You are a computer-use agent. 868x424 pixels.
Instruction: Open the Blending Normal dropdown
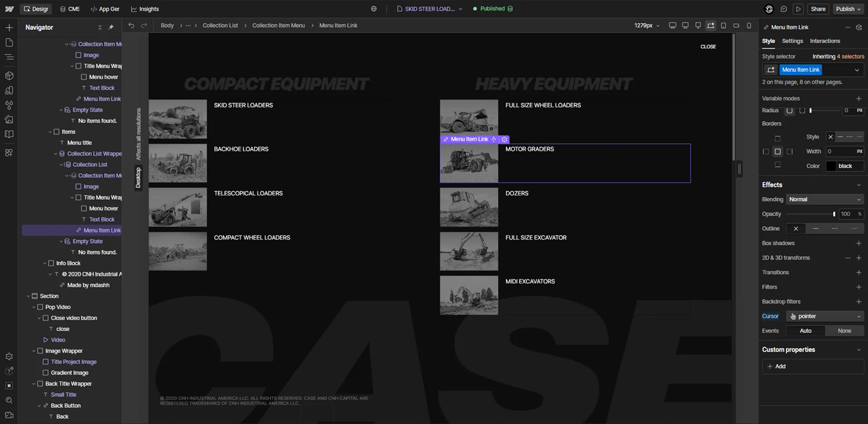pyautogui.click(x=825, y=199)
